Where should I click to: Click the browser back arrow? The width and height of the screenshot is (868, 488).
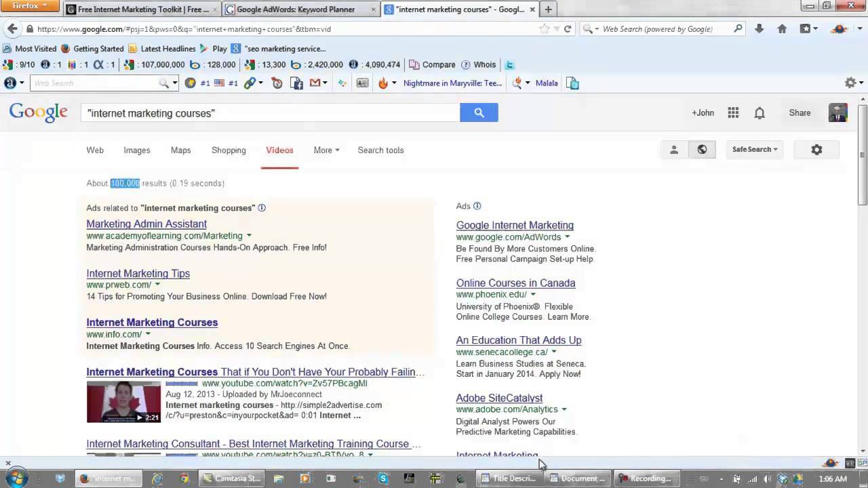coord(12,29)
